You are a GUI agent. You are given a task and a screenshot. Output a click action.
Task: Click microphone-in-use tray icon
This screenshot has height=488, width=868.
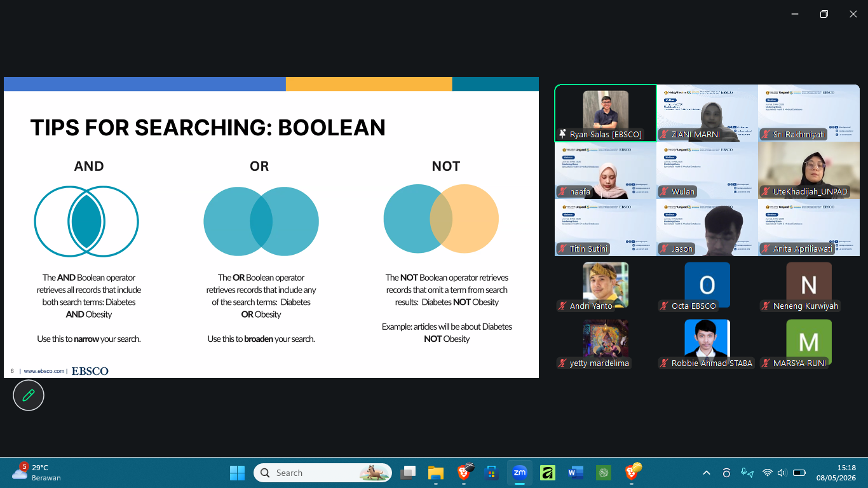[747, 473]
